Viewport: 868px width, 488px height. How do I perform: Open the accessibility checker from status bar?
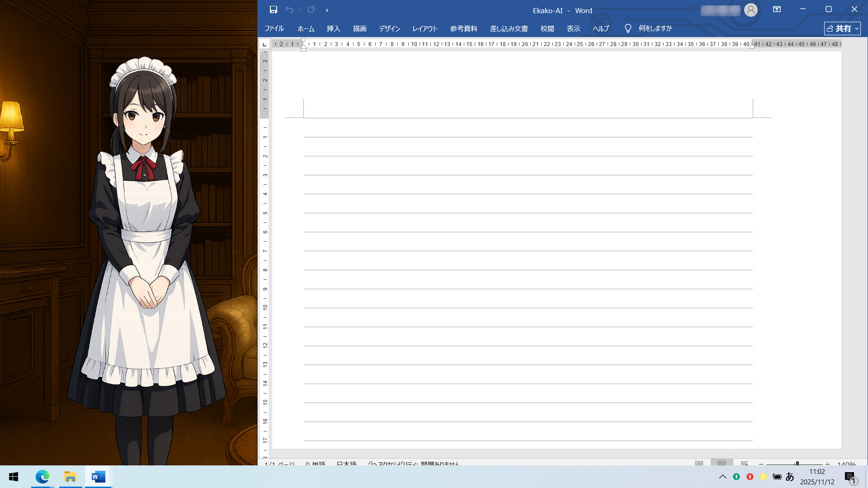416,465
